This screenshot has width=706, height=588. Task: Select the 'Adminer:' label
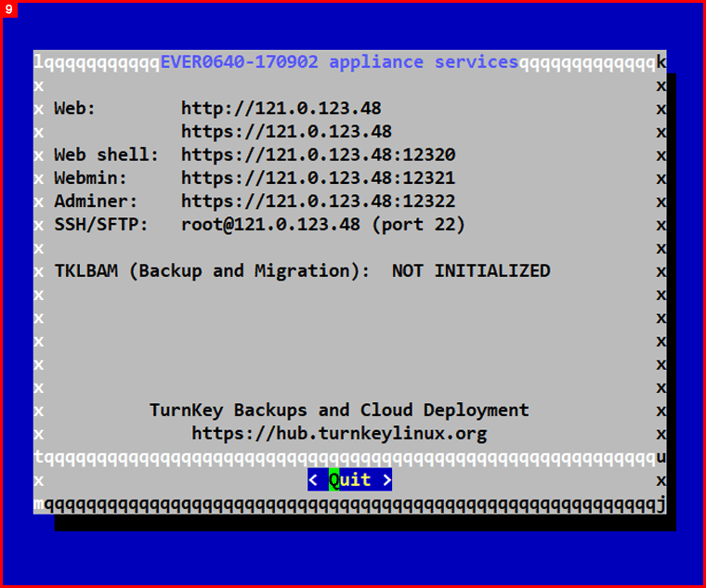97,202
